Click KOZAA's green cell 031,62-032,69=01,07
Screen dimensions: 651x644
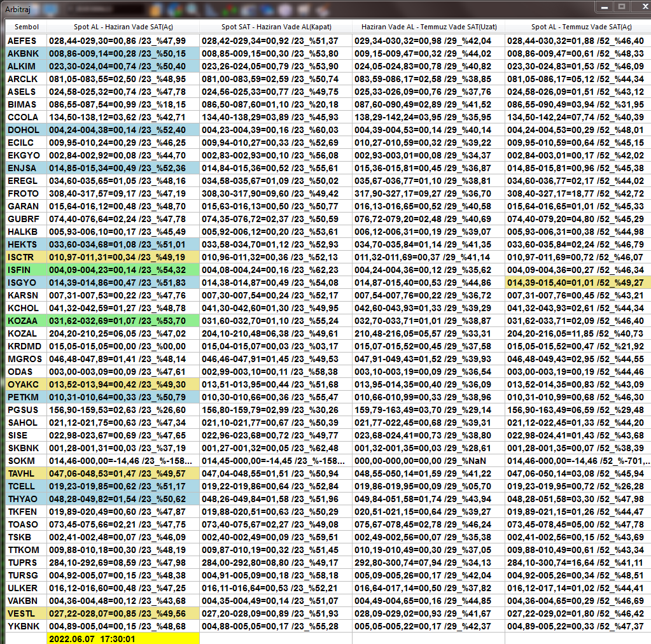123,321
